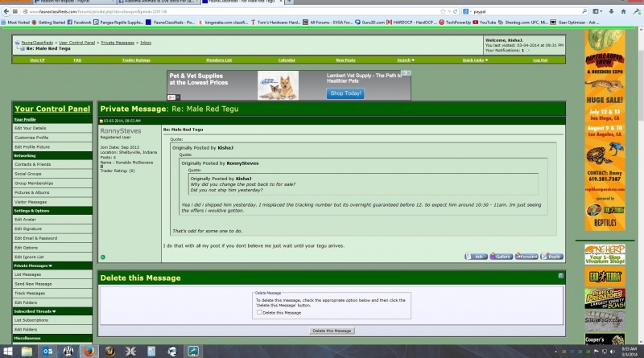Viewport: 644px width, 358px height.
Task: Open Trader Ratings in navbar
Action: [x=136, y=60]
